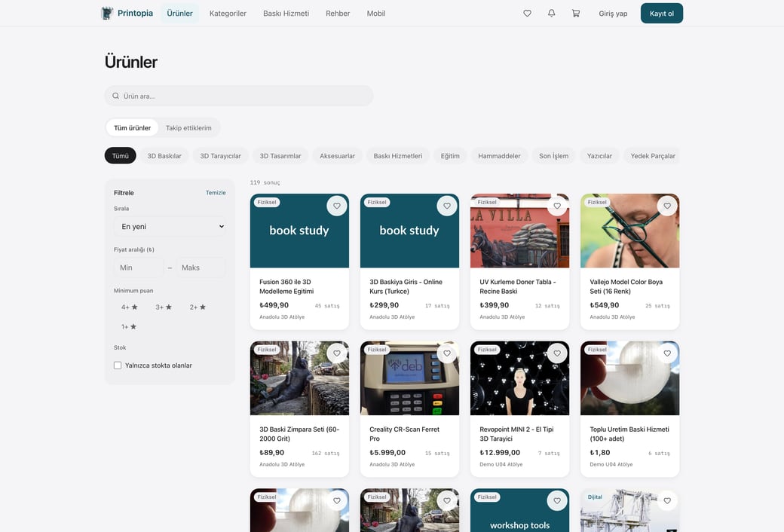Image resolution: width=784 pixels, height=532 pixels.
Task: Click the Temizle filter link
Action: [216, 192]
